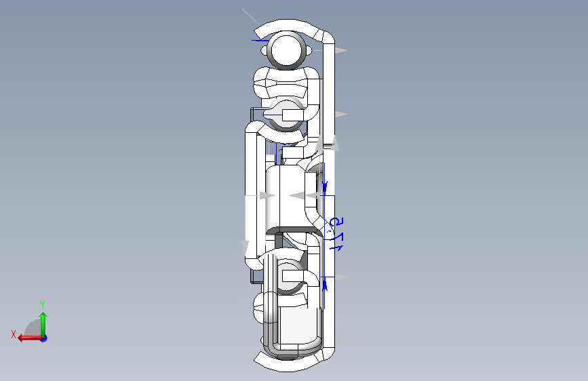Click the red X axis arrow of the triad
Screen dimensions: 588x381
tap(29, 338)
